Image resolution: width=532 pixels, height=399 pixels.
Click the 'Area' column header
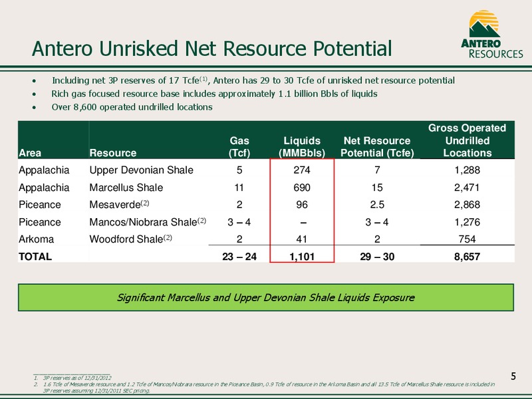click(x=30, y=153)
